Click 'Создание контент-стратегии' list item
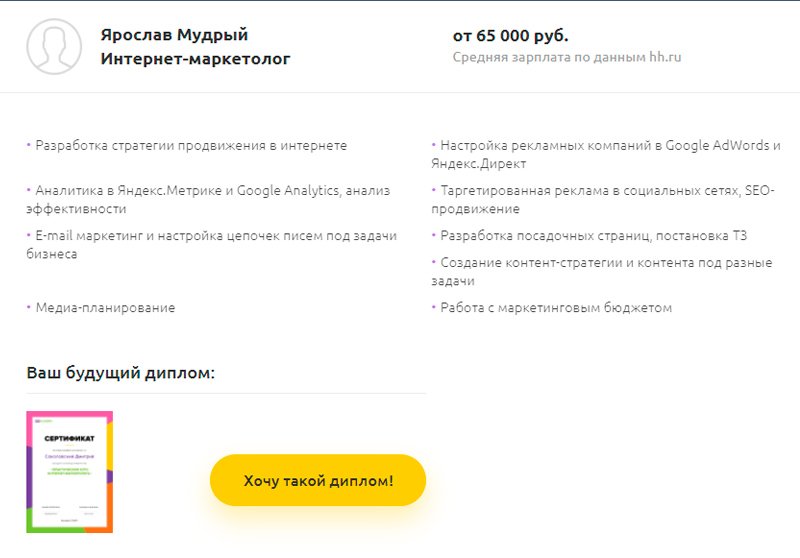The height and width of the screenshot is (558, 800). tap(602, 271)
